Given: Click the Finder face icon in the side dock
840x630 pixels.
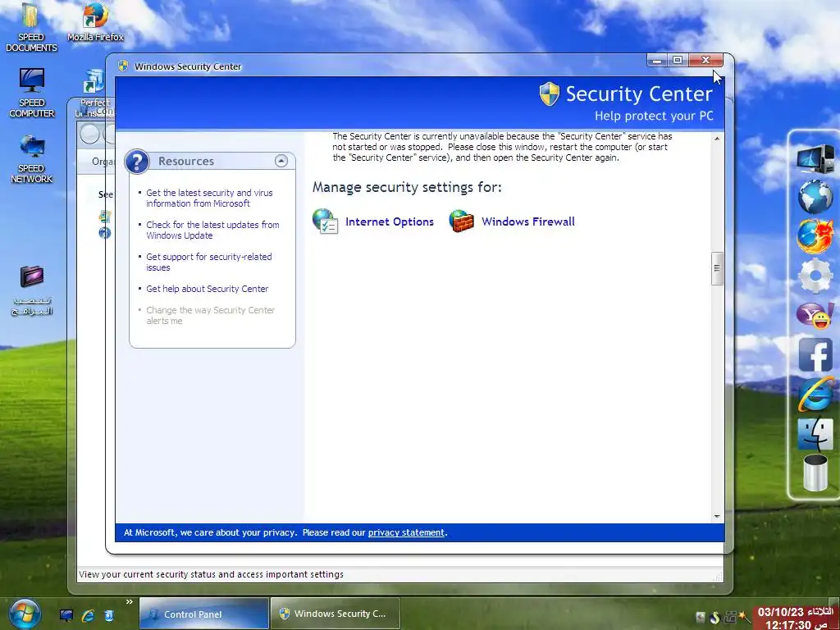Looking at the screenshot, I should point(815,434).
